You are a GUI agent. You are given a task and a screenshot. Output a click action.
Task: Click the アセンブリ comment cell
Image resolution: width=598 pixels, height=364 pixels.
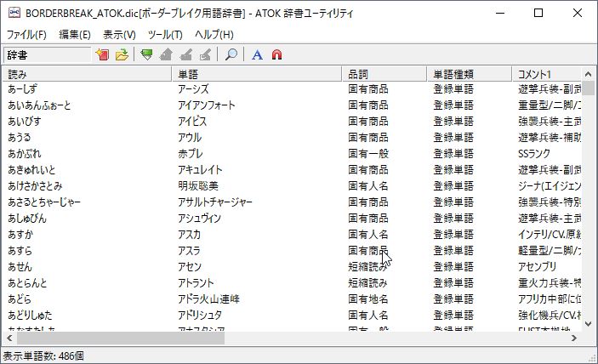pyautogui.click(x=537, y=266)
